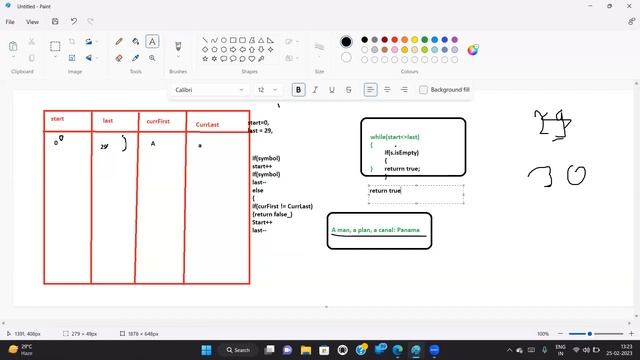Click the Paste clipboard icon

[x=13, y=46]
